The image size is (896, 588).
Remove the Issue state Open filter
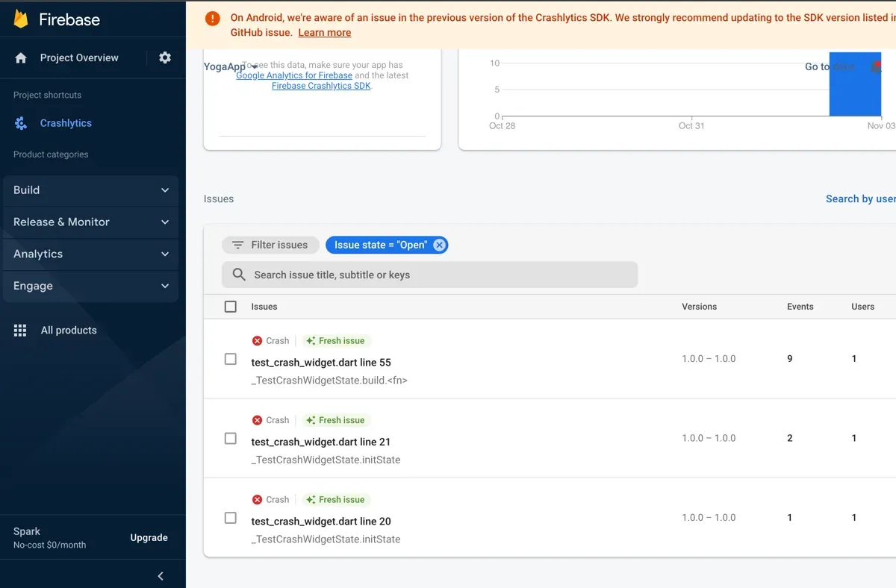point(439,245)
